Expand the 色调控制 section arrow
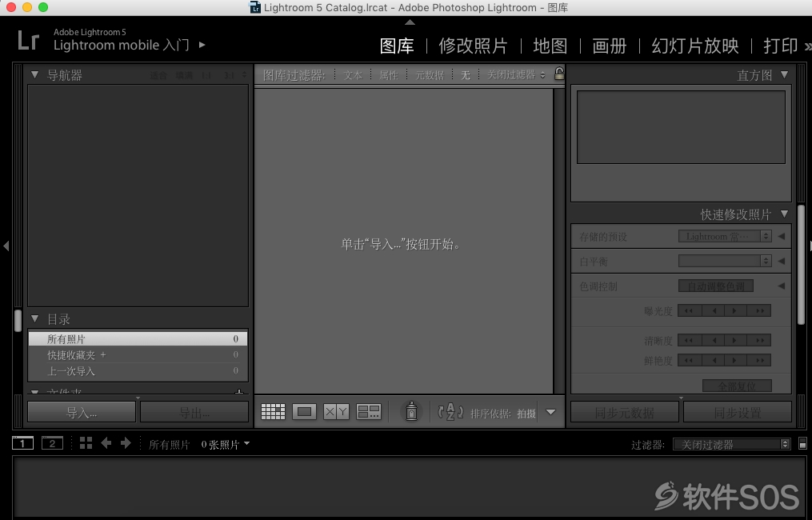Image resolution: width=812 pixels, height=520 pixels. point(782,286)
